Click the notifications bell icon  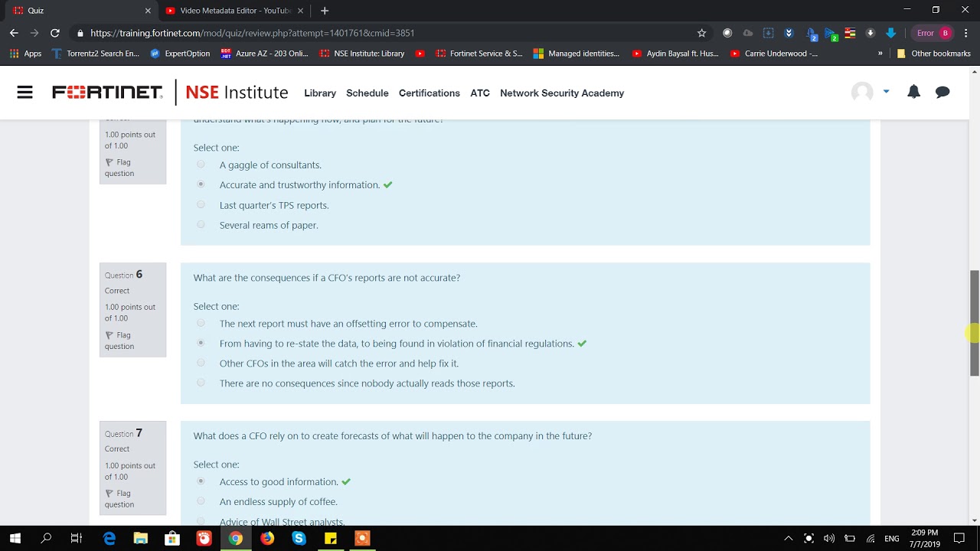coord(913,92)
